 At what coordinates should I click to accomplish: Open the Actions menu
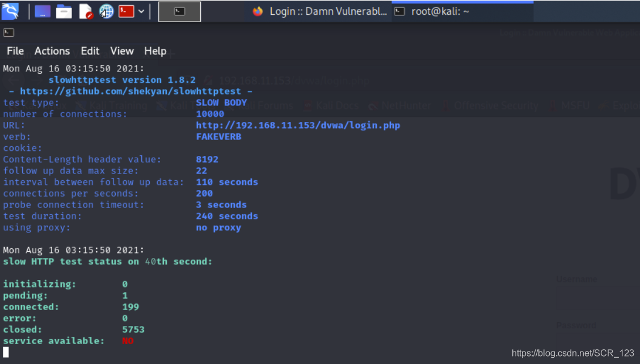[x=52, y=51]
